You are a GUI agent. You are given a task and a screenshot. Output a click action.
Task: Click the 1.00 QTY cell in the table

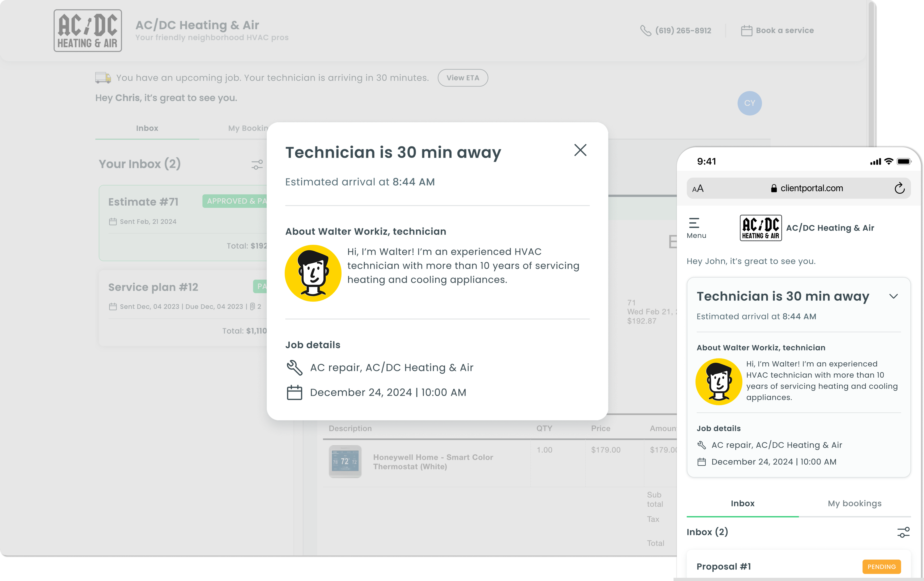click(x=544, y=450)
